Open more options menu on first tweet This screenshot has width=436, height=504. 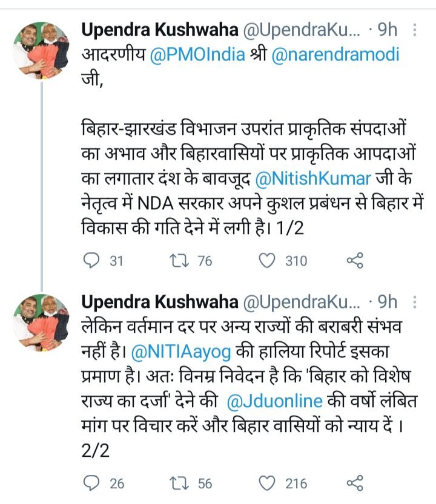(x=414, y=30)
